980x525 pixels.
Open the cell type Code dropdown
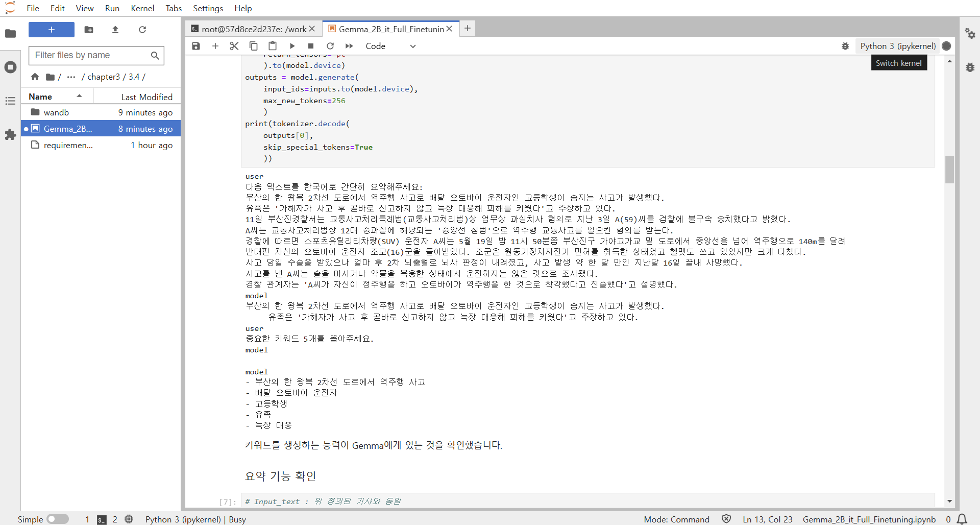tap(391, 46)
